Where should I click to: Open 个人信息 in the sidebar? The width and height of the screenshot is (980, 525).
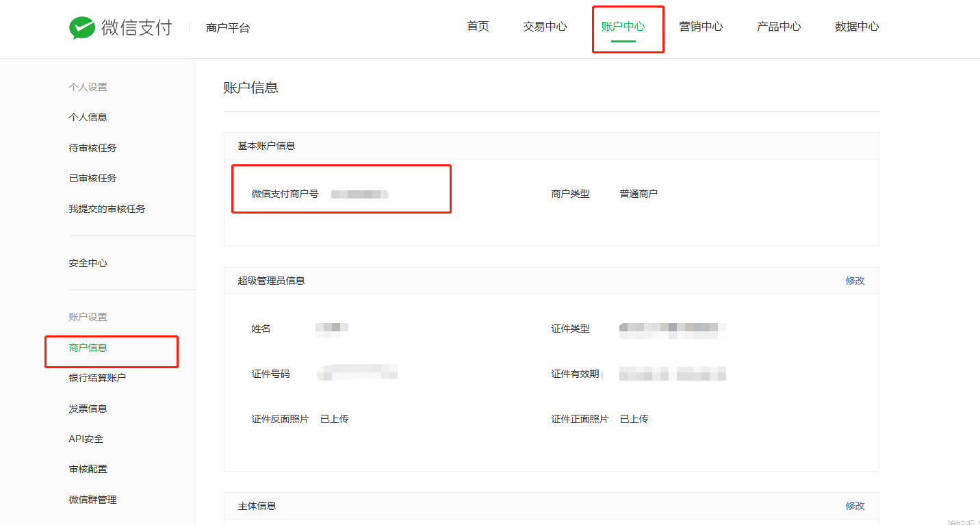coord(88,117)
